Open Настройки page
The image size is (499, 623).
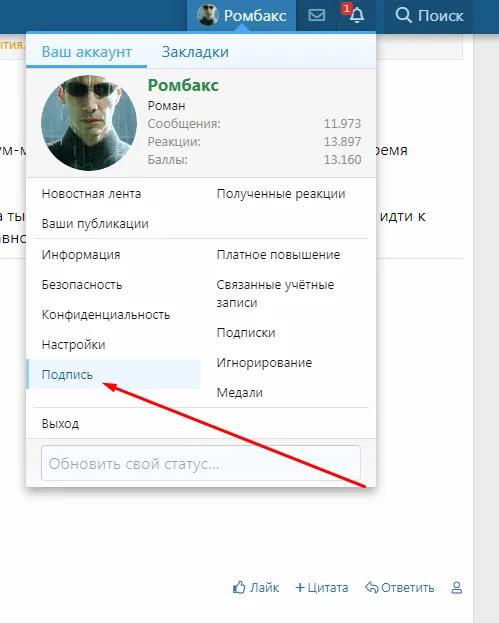coord(73,345)
